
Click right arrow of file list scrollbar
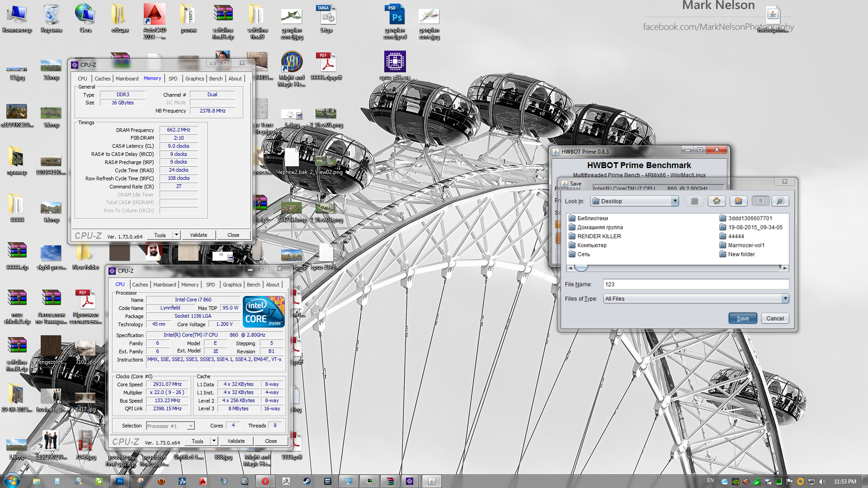pyautogui.click(x=785, y=268)
